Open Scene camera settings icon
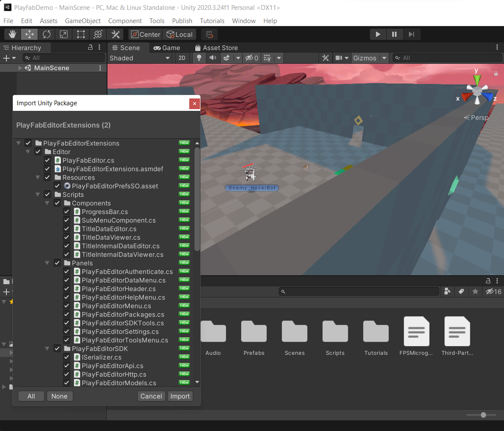504x431 pixels. tap(339, 58)
